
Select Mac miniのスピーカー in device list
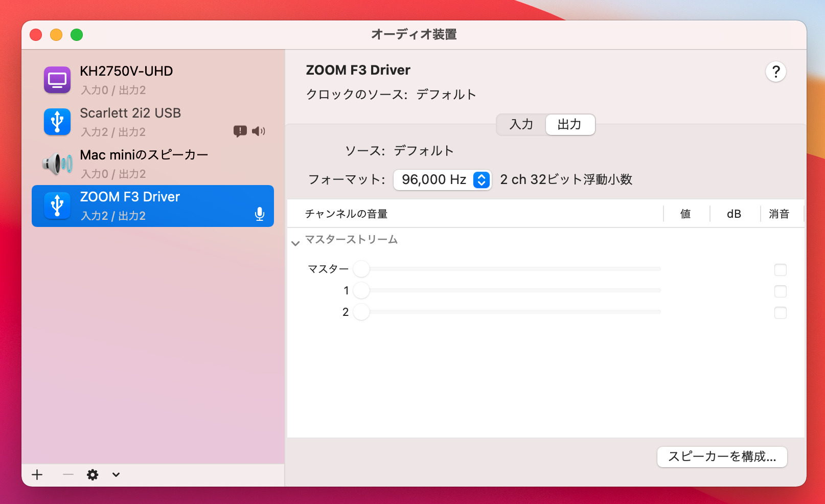click(x=153, y=164)
